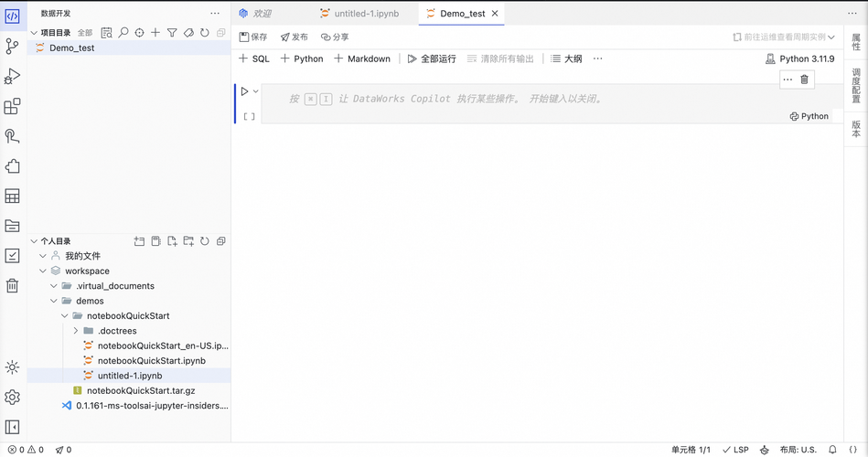
Task: Open the Demo_test project item
Action: pos(129,48)
